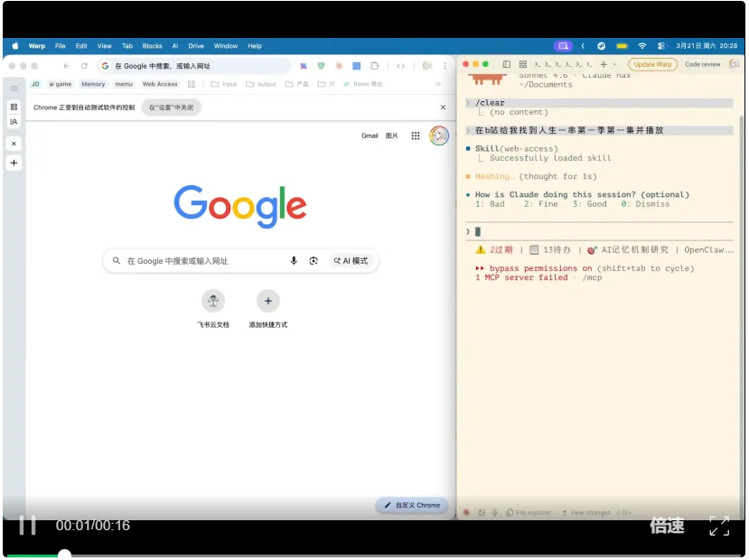This screenshot has width=749, height=560.
Task: Click the microphone icon in Warp bottom bar
Action: (x=492, y=513)
